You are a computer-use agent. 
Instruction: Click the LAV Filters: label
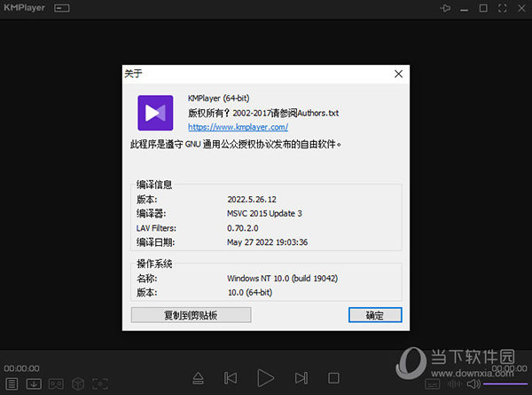click(156, 228)
